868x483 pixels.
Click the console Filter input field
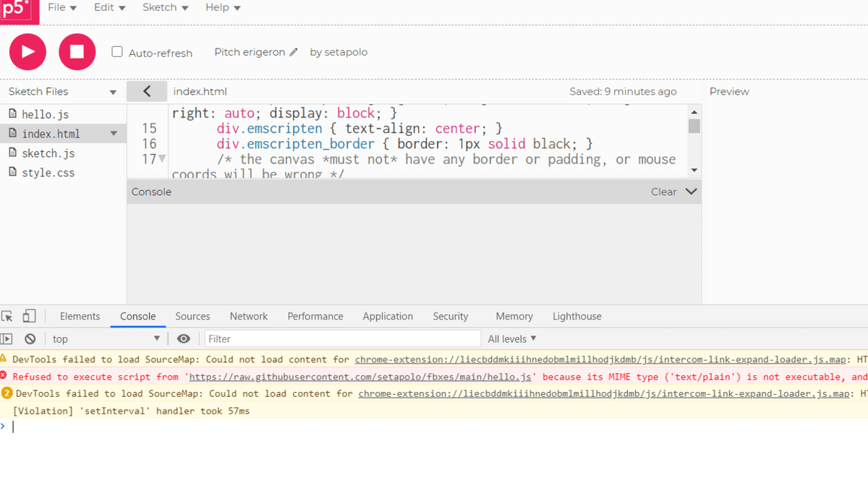pos(343,338)
